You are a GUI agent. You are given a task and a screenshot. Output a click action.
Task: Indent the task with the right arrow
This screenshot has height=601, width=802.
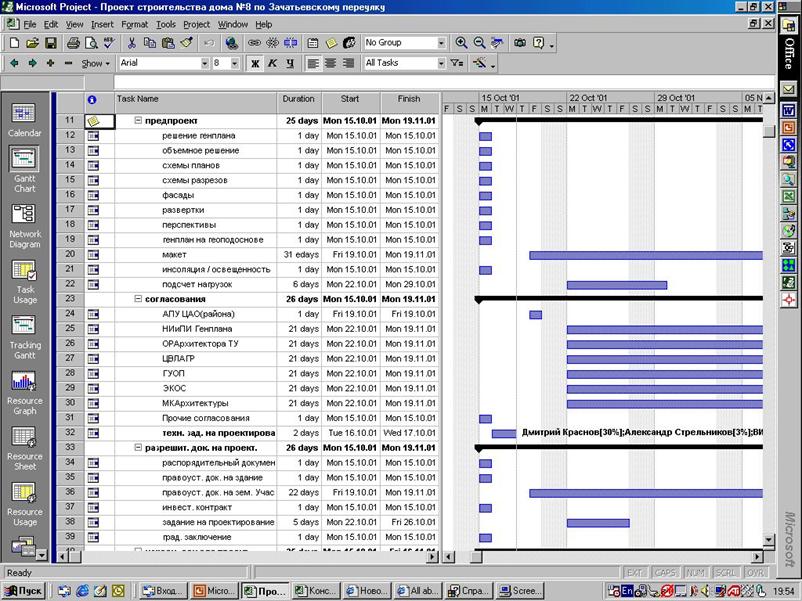coord(32,63)
